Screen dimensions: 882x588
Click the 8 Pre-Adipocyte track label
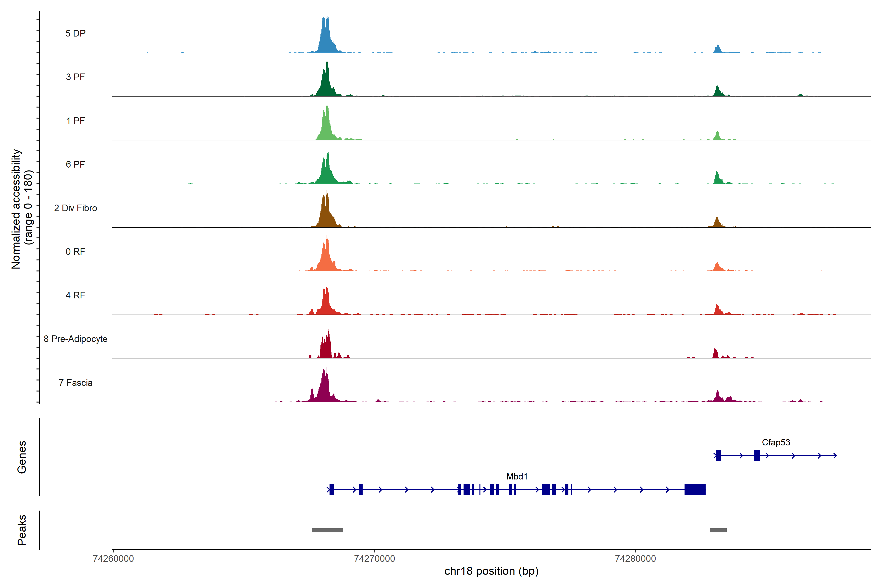tap(75, 339)
